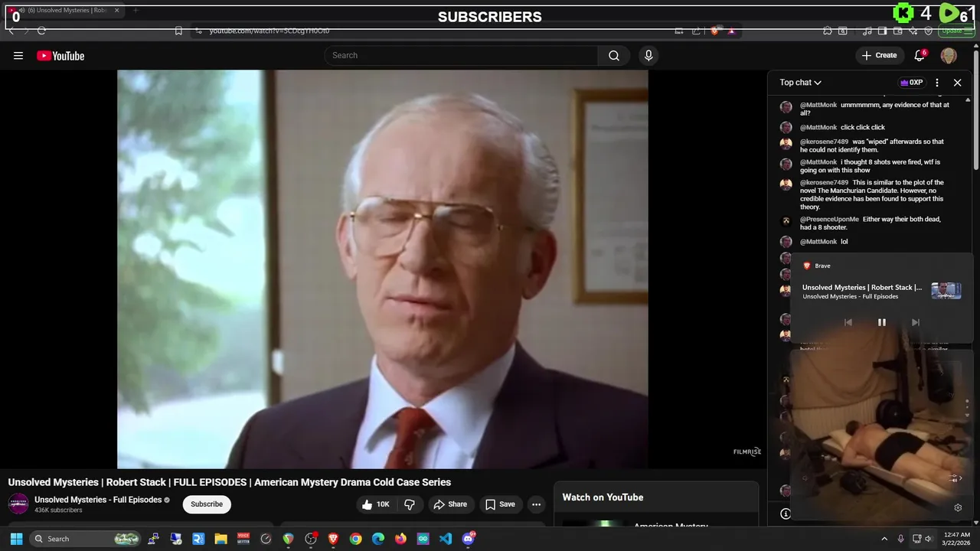Launch Brave from the taskbar
This screenshot has width=980, height=551.
pos(333,539)
